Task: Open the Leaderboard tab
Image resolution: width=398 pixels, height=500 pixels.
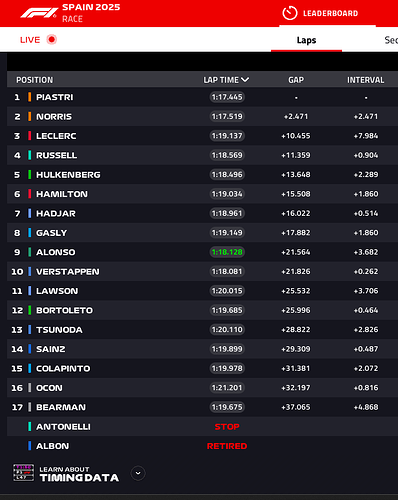Action: click(x=328, y=13)
